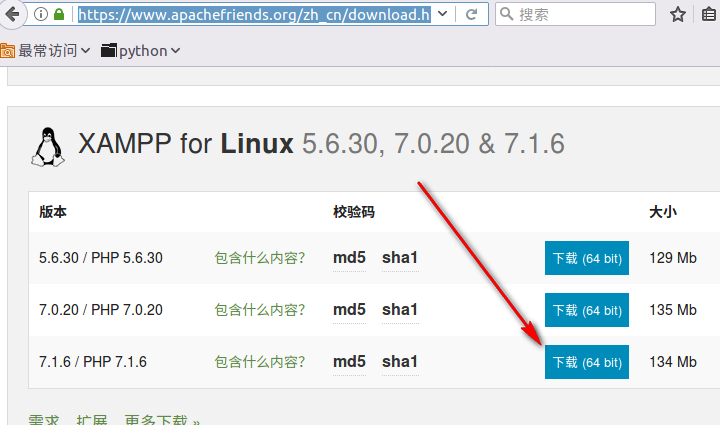Download XAMPP 7.1.6 64 bit
720x425 pixels.
587,362
